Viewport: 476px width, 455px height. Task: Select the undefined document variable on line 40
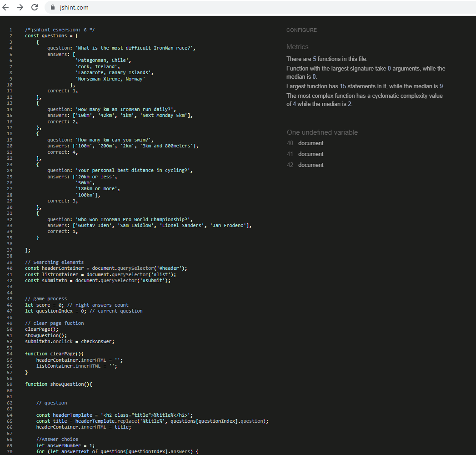tap(311, 143)
